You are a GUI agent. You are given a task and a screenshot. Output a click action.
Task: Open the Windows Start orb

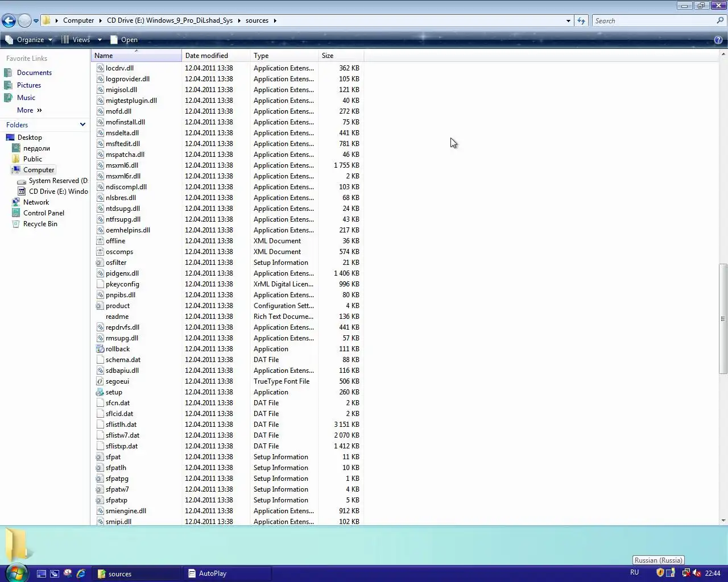click(16, 572)
